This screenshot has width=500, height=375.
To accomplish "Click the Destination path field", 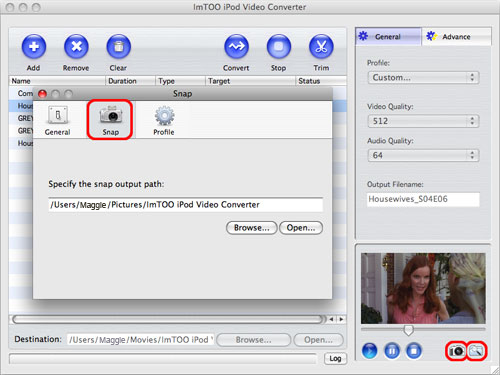I will click(140, 340).
